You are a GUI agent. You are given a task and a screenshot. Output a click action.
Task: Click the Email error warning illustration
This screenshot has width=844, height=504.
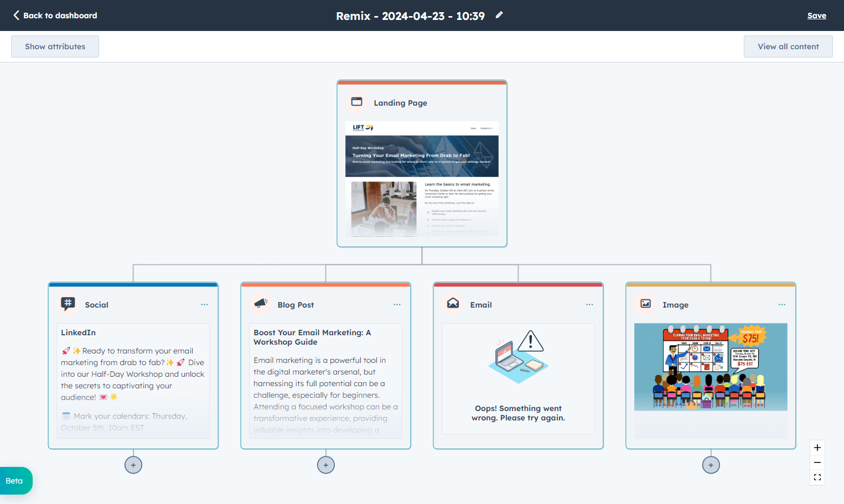tap(518, 356)
